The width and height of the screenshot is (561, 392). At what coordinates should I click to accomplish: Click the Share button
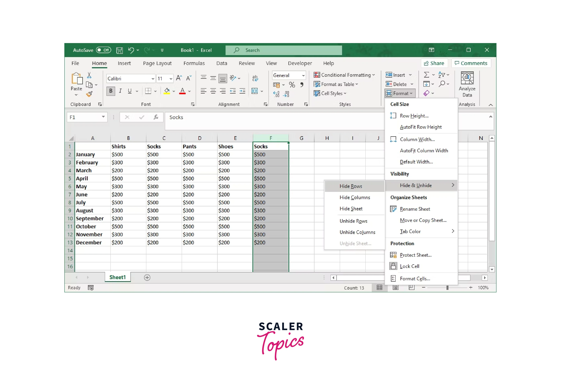click(x=434, y=63)
